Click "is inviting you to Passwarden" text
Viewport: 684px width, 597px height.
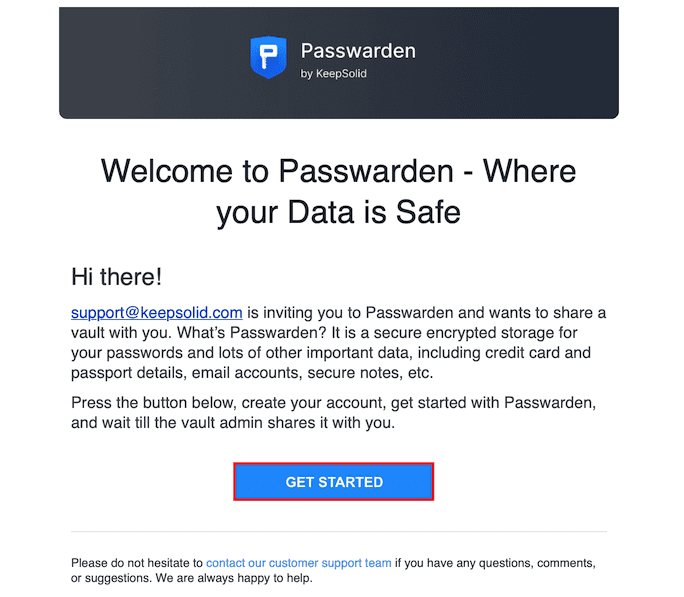tap(340, 313)
